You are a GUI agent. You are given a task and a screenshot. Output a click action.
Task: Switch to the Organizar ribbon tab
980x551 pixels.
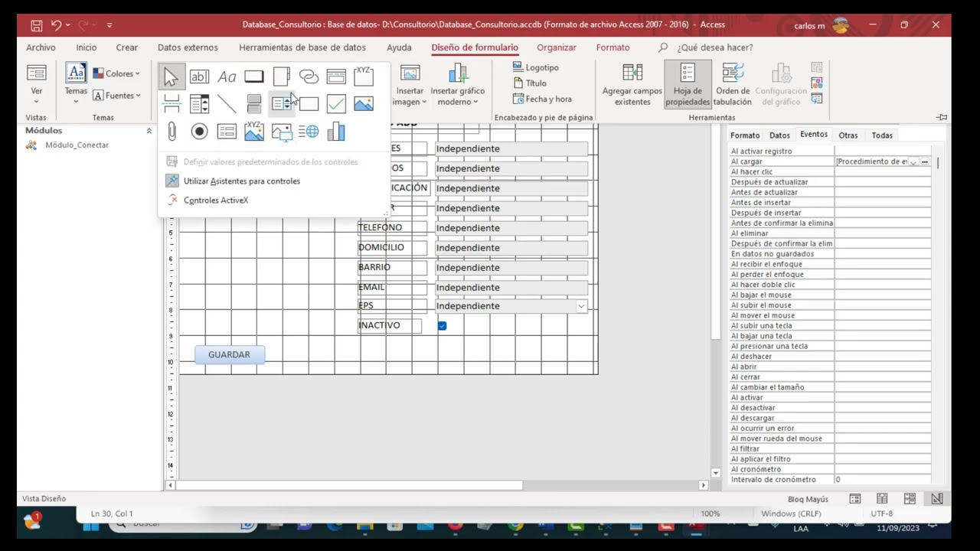coord(557,47)
